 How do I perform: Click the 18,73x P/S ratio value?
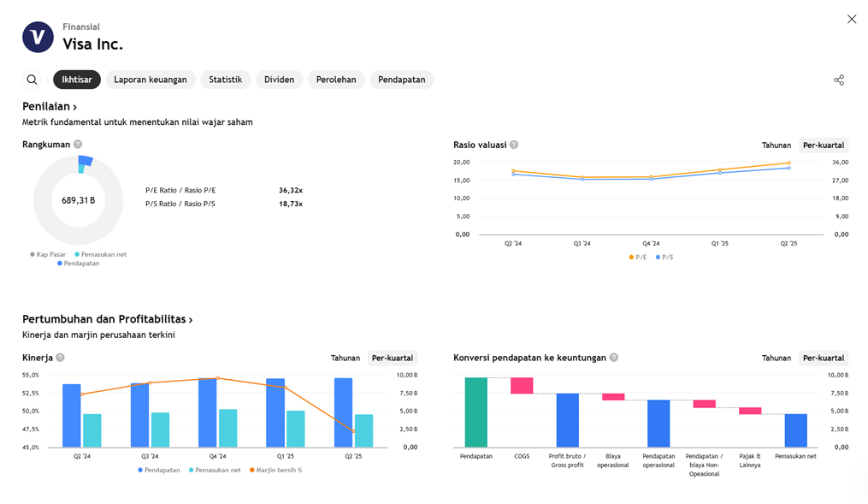tap(291, 204)
